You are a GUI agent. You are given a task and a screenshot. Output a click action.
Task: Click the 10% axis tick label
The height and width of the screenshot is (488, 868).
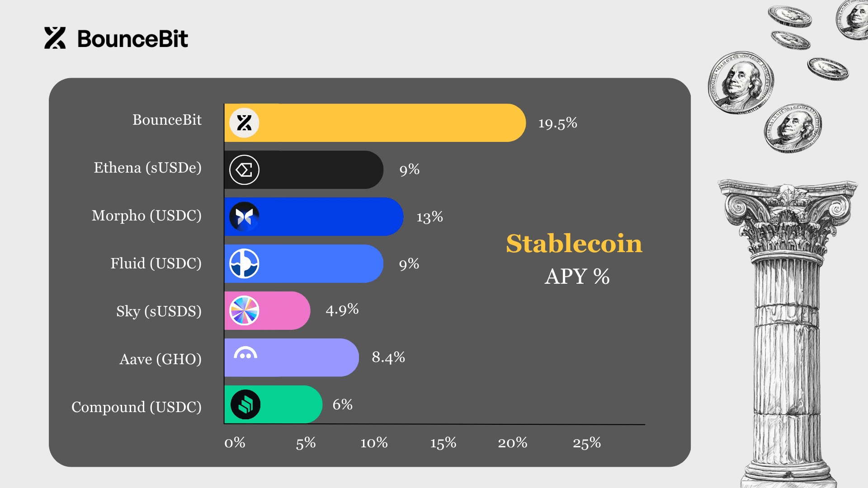(374, 443)
